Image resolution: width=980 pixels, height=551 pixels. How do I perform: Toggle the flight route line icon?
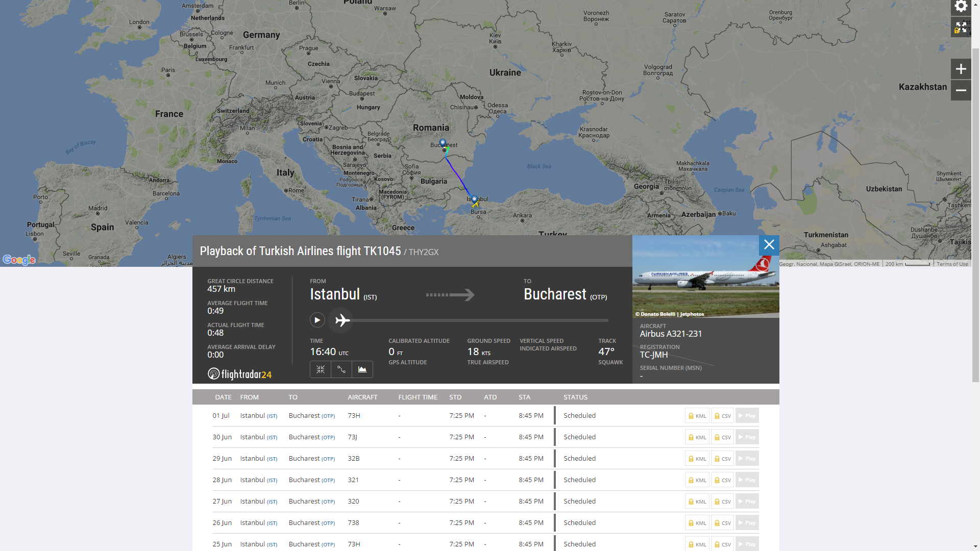click(341, 369)
